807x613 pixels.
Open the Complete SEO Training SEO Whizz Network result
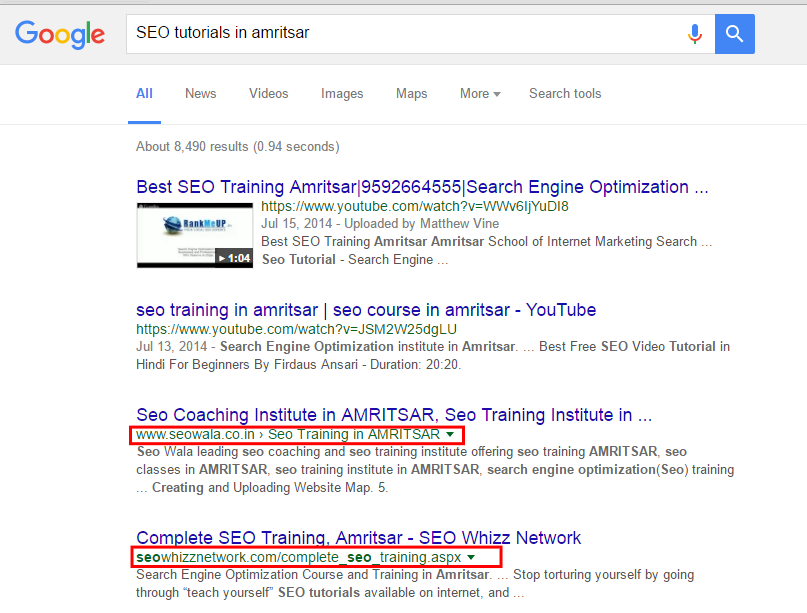point(358,538)
